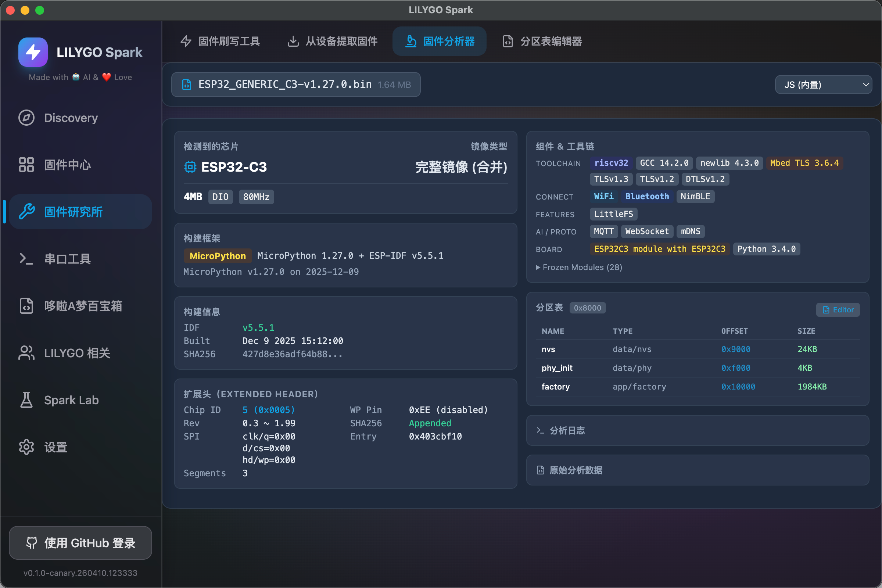Click the Appended SHA256 status

tap(430, 423)
